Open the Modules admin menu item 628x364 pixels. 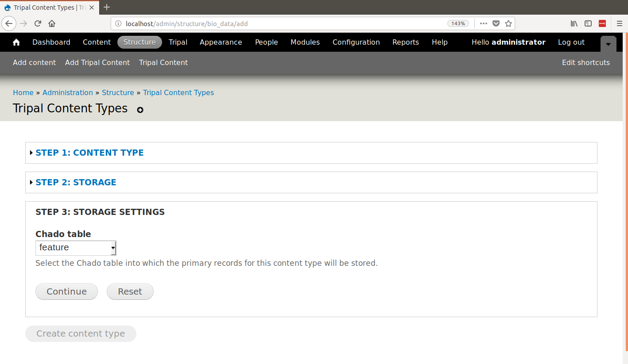point(305,42)
